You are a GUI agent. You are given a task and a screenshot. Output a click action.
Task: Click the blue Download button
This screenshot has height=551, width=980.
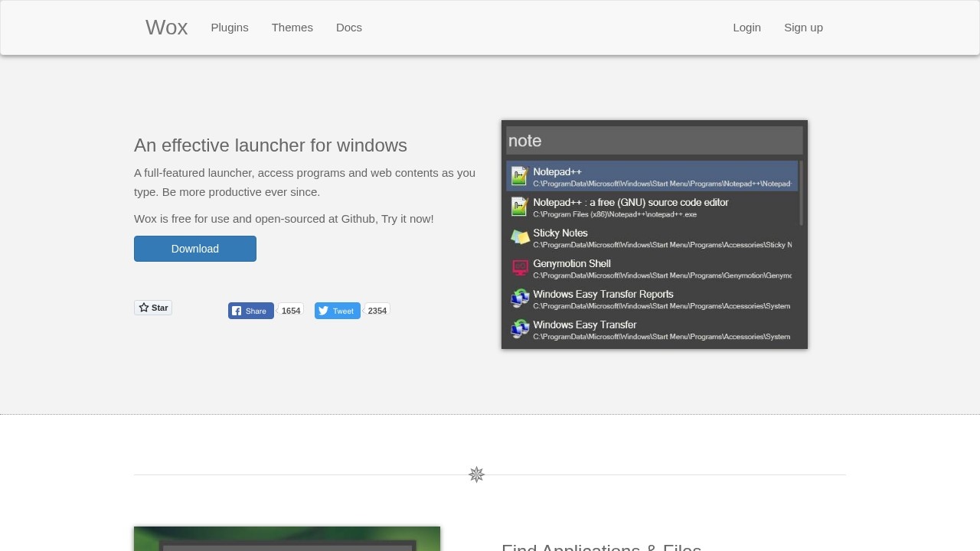pyautogui.click(x=195, y=249)
